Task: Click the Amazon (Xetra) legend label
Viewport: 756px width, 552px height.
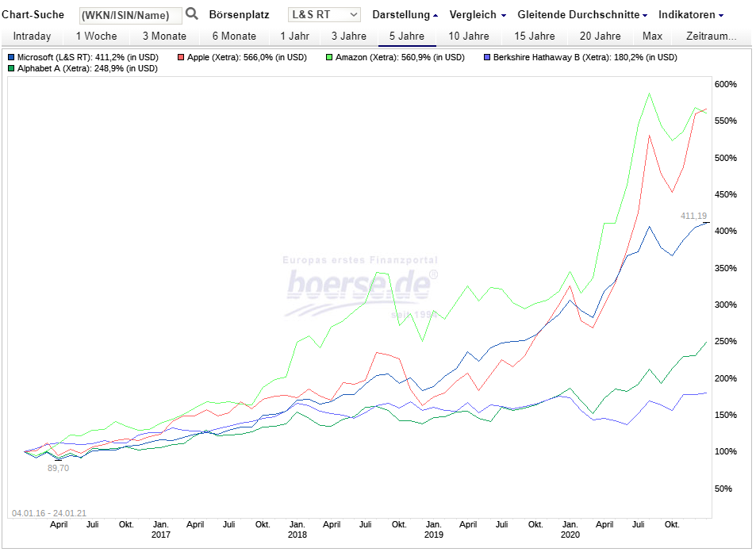Action: tap(400, 57)
